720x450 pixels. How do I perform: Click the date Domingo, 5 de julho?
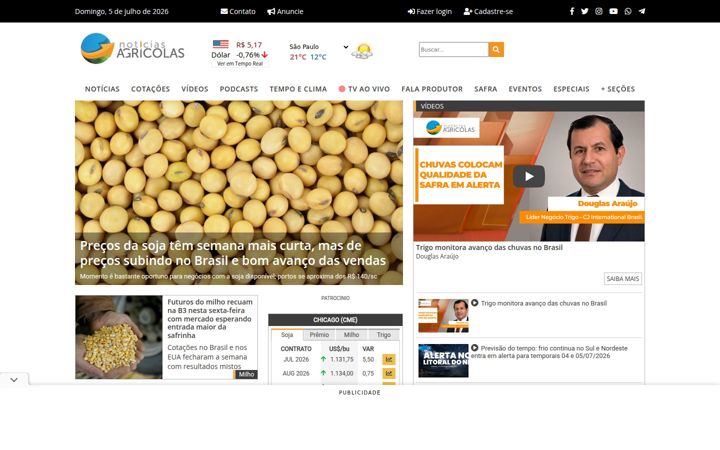point(122,11)
